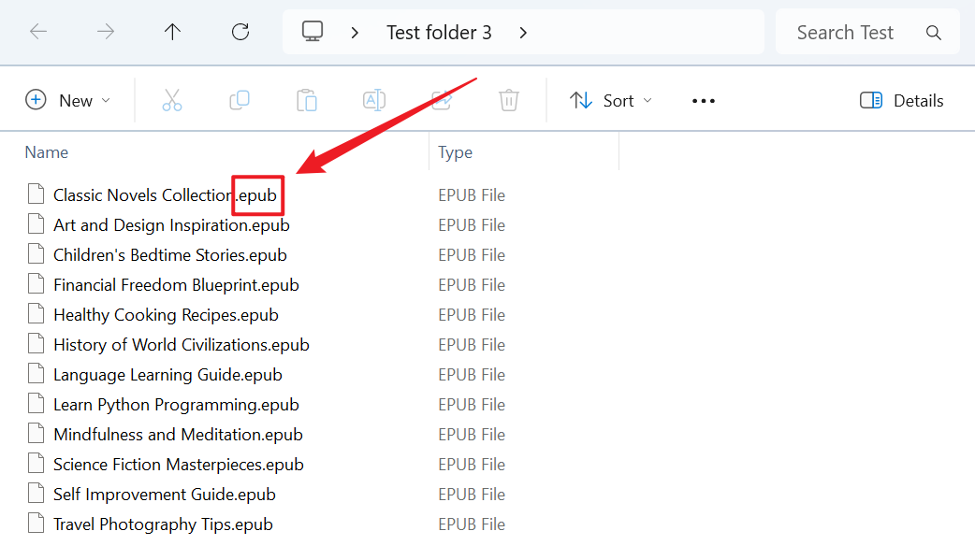Click the Share icon
Viewport: 975px width, 560px height.
click(x=442, y=99)
